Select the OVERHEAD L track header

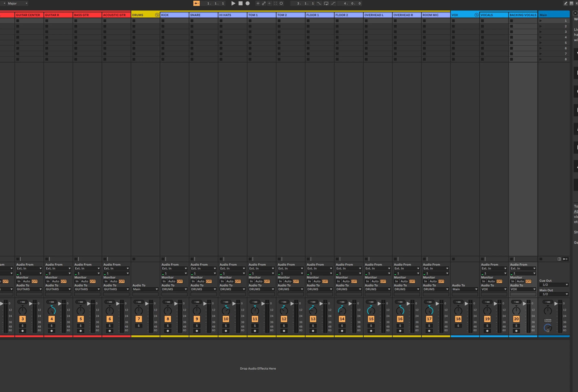[378, 15]
